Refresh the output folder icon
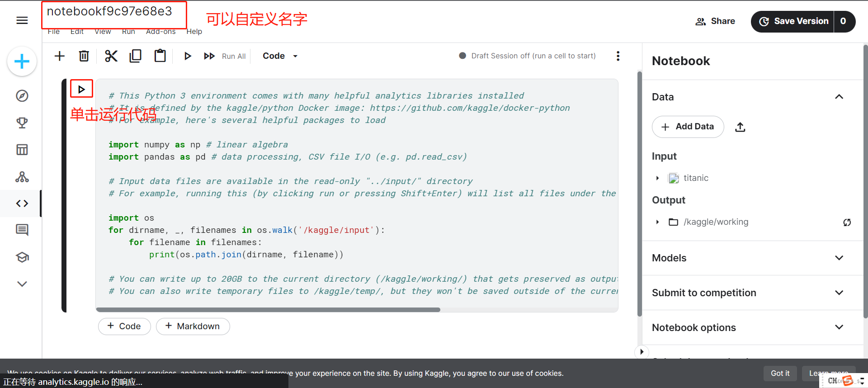Viewport: 868px width, 388px height. (847, 222)
